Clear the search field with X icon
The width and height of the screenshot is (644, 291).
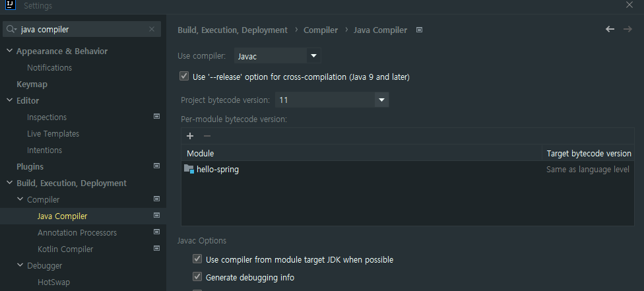coord(152,29)
